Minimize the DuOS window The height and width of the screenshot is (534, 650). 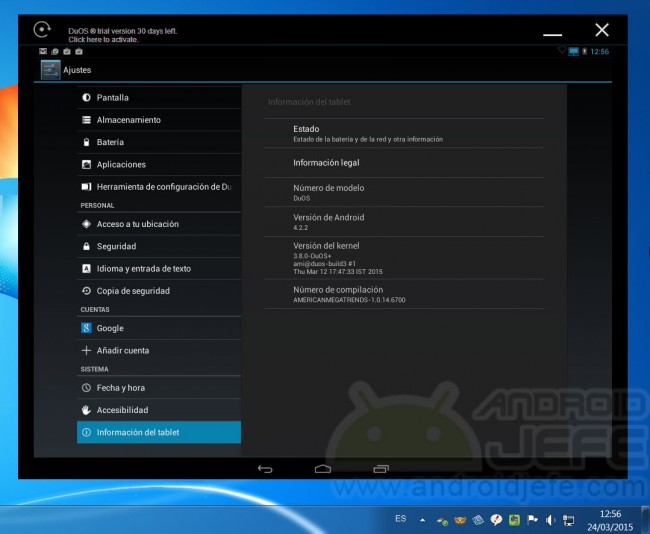pyautogui.click(x=553, y=35)
